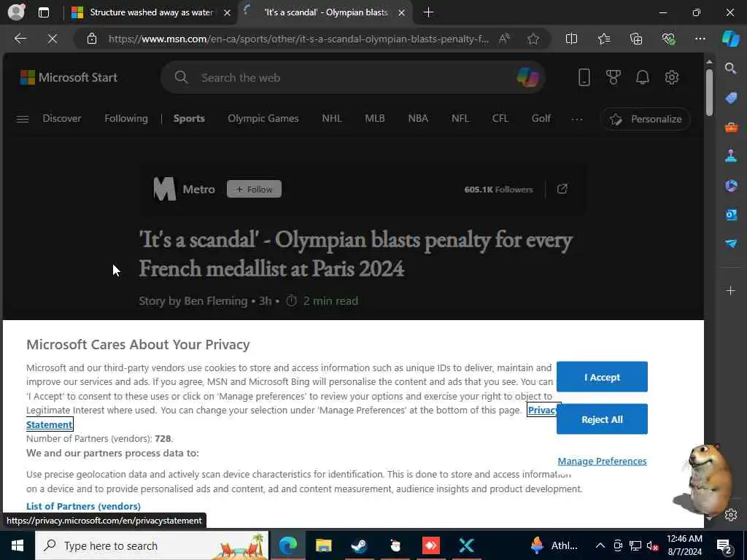Screen dimensions: 747x560
Task: Focus the Search the web box
Action: point(352,77)
